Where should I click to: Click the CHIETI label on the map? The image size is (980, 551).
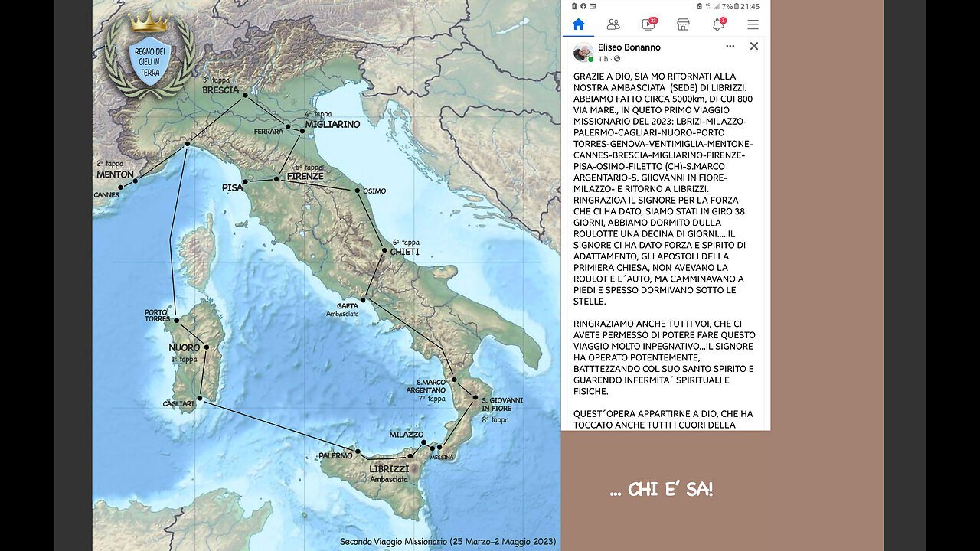click(x=405, y=252)
